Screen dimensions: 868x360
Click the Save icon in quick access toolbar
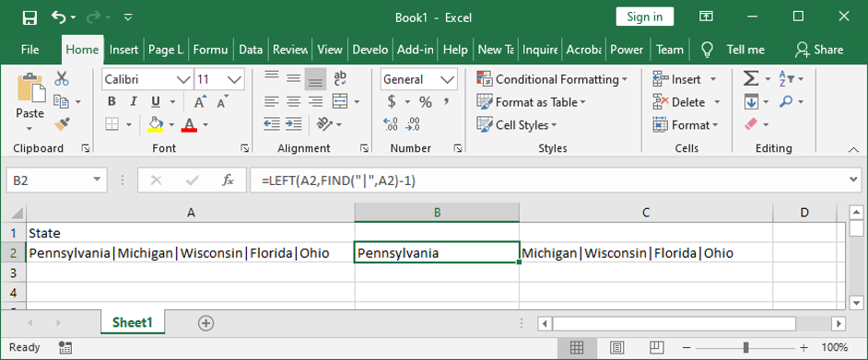pos(29,17)
